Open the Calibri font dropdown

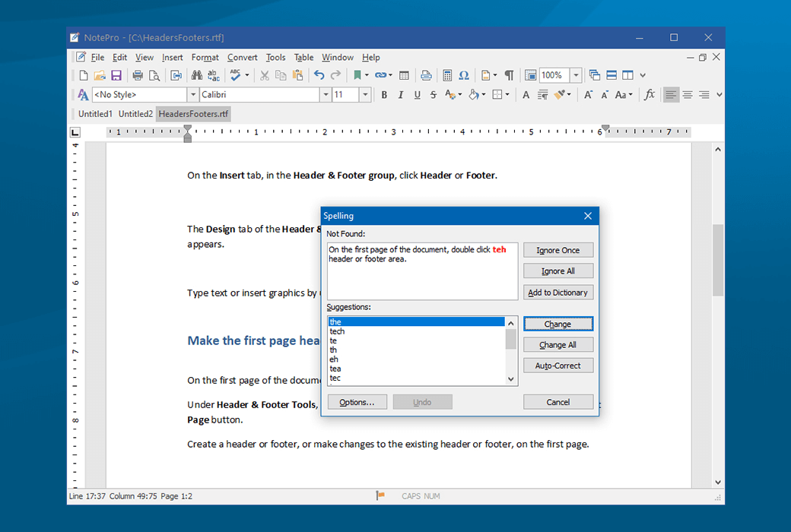coord(326,95)
